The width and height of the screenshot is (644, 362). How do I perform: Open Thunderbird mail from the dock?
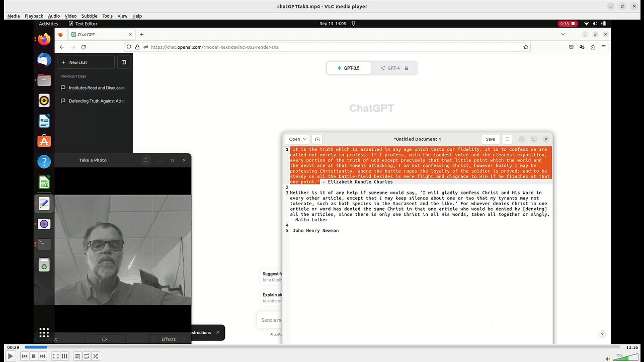coord(44,59)
